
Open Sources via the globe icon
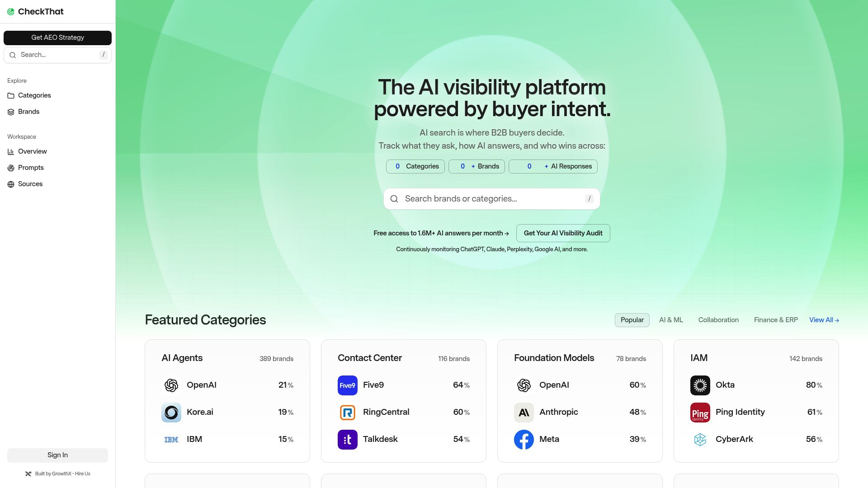(x=11, y=184)
